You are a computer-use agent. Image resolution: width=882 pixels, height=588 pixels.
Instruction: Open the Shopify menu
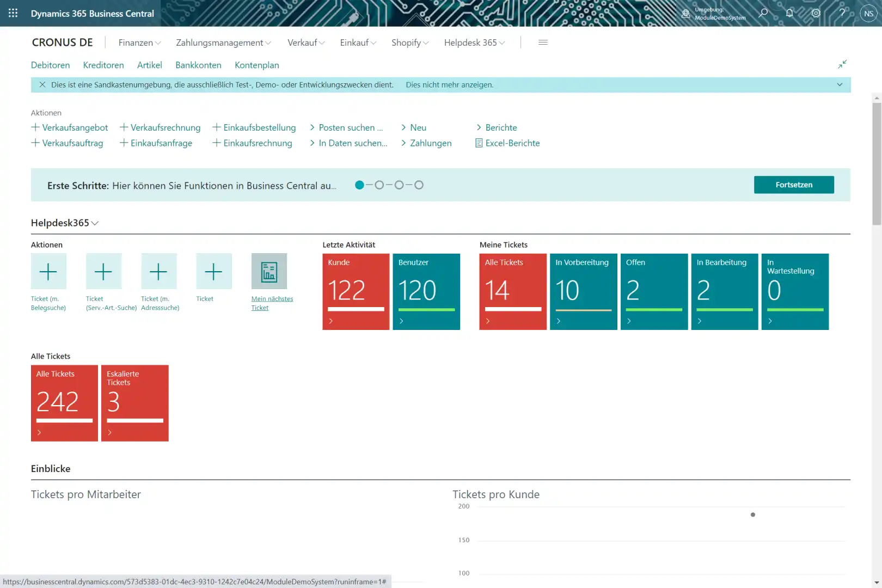click(410, 42)
